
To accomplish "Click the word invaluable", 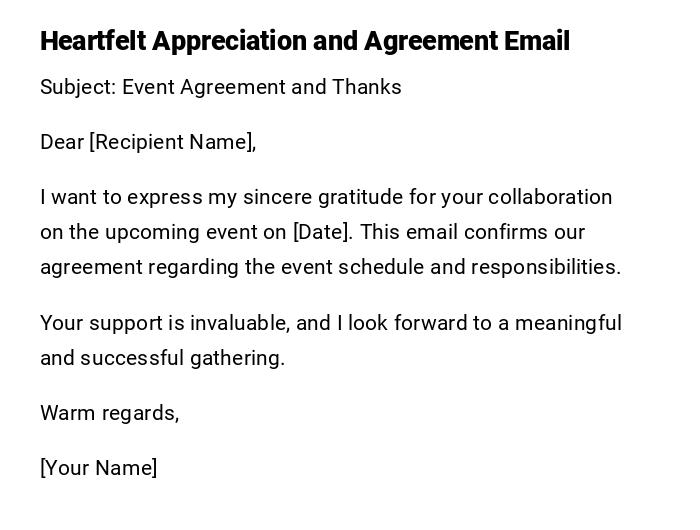I will tap(240, 323).
